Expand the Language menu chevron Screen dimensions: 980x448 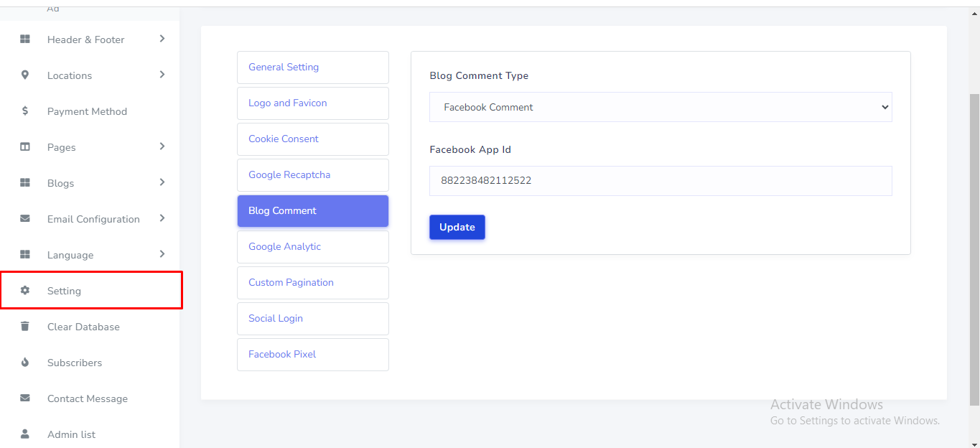[x=162, y=254]
